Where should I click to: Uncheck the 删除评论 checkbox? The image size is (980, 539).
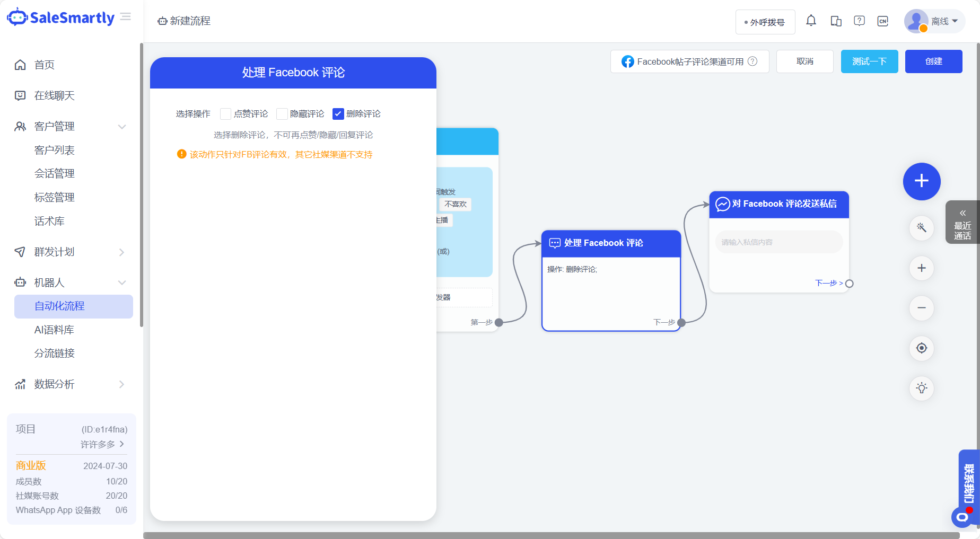pyautogui.click(x=338, y=114)
